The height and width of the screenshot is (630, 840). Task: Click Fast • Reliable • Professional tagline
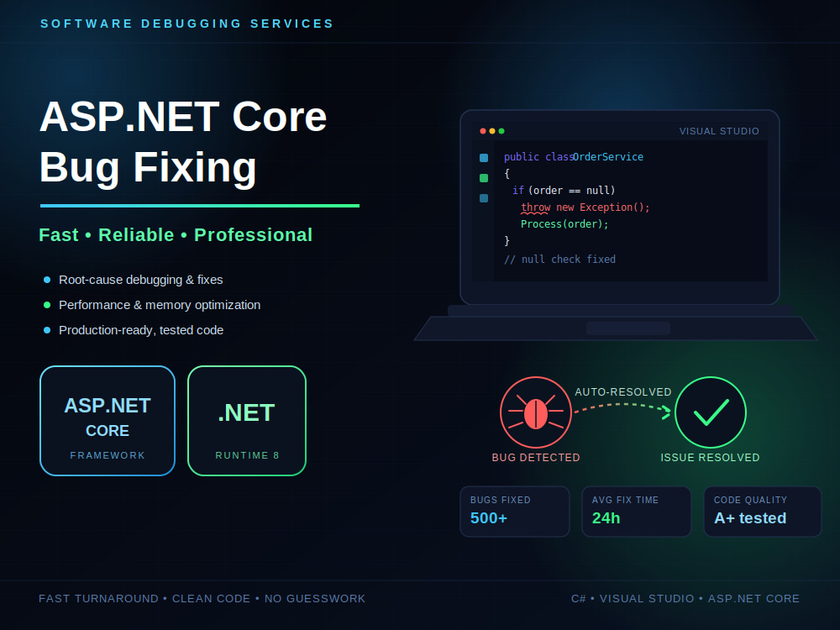(176, 235)
